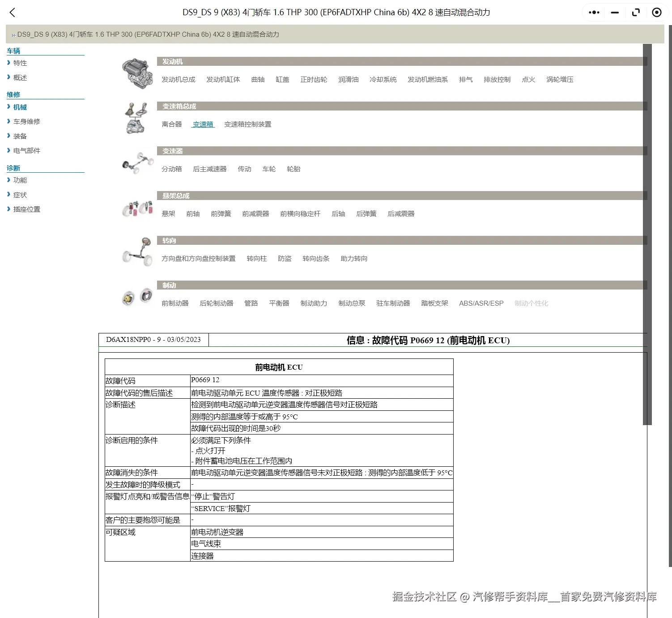Click the suspension assembly picture icon
The image size is (672, 618).
(x=136, y=207)
